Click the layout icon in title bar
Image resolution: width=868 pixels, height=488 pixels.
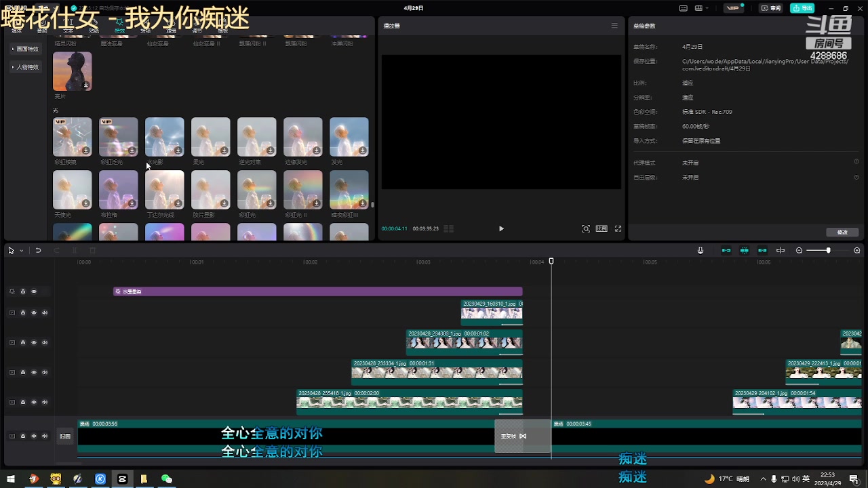coord(698,8)
